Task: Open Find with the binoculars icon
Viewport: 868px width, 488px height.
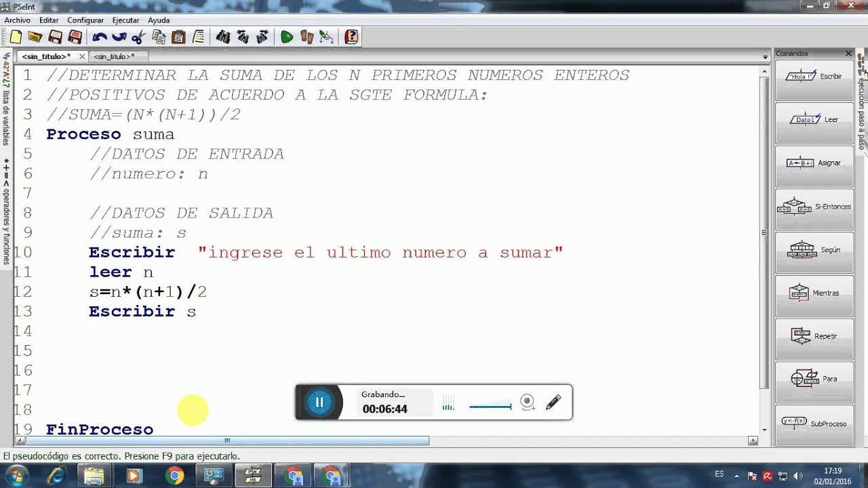Action: point(222,37)
